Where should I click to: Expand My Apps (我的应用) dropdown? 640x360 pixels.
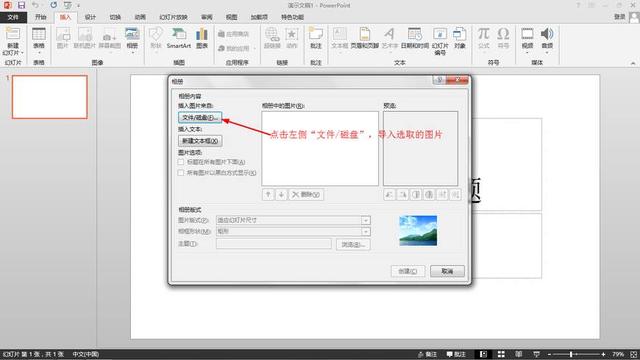[237, 48]
